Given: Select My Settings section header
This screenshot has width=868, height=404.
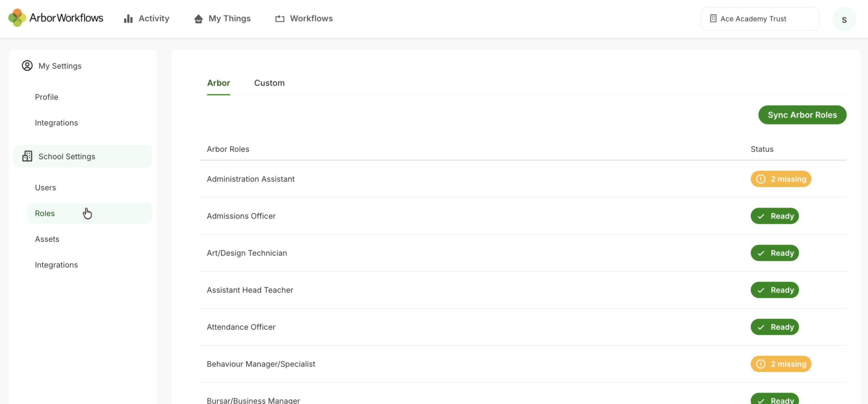Looking at the screenshot, I should coord(83,66).
